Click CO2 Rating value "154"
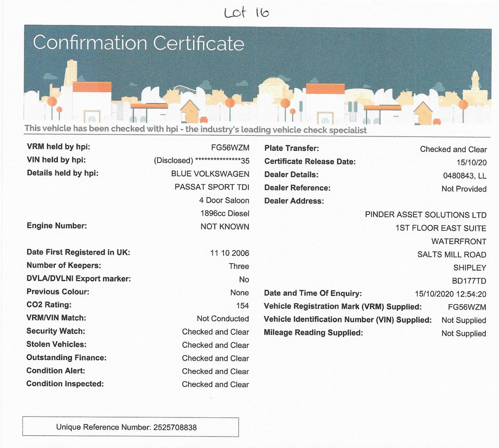 tap(242, 306)
